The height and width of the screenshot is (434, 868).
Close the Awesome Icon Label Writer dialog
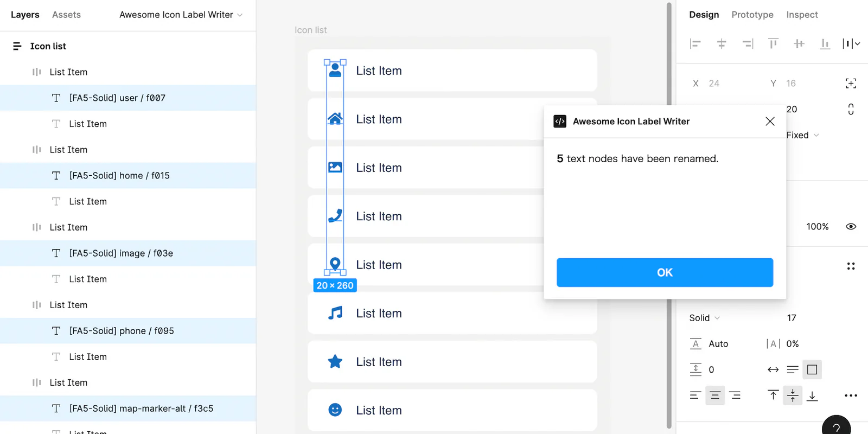770,122
